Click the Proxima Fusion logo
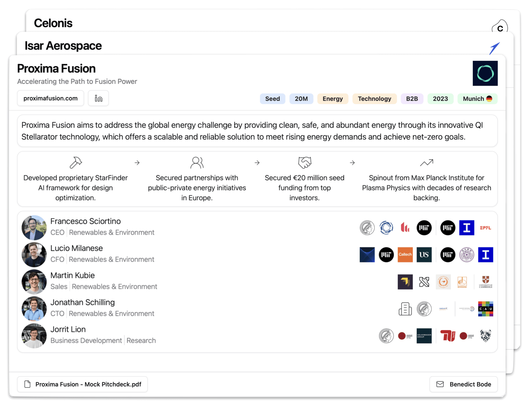 (x=485, y=73)
